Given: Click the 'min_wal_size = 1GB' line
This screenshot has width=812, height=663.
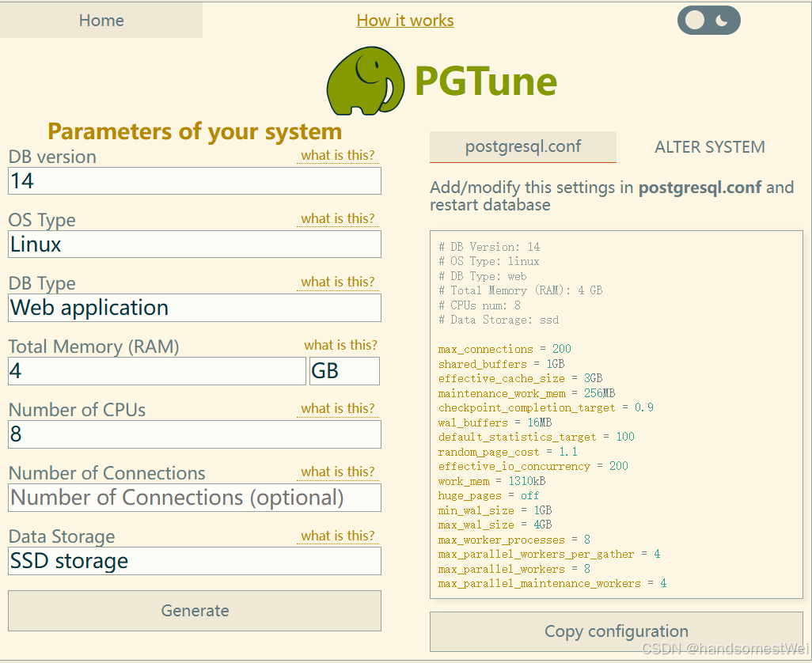Looking at the screenshot, I should [x=495, y=511].
